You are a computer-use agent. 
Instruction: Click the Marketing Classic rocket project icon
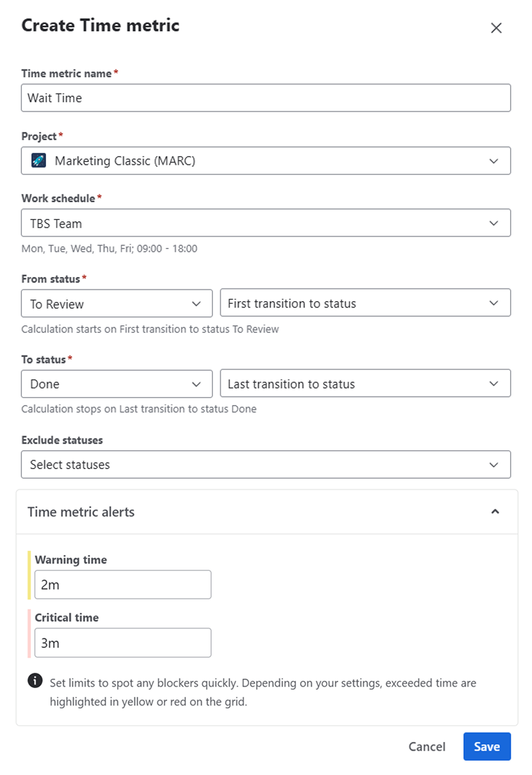click(38, 161)
